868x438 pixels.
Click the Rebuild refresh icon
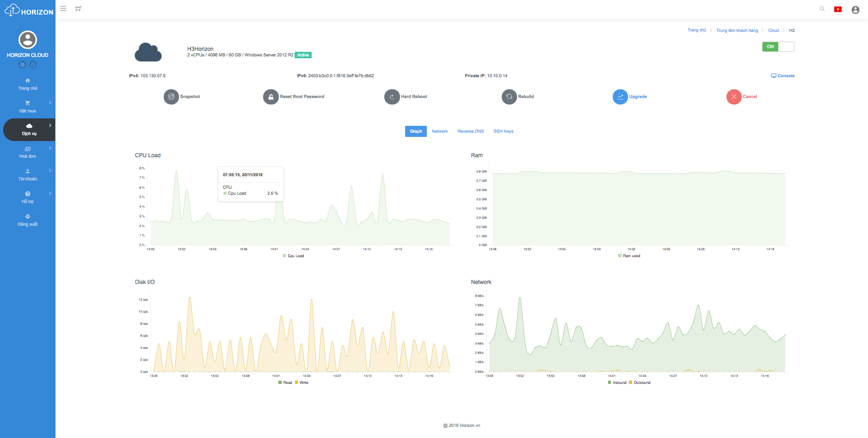[509, 97]
